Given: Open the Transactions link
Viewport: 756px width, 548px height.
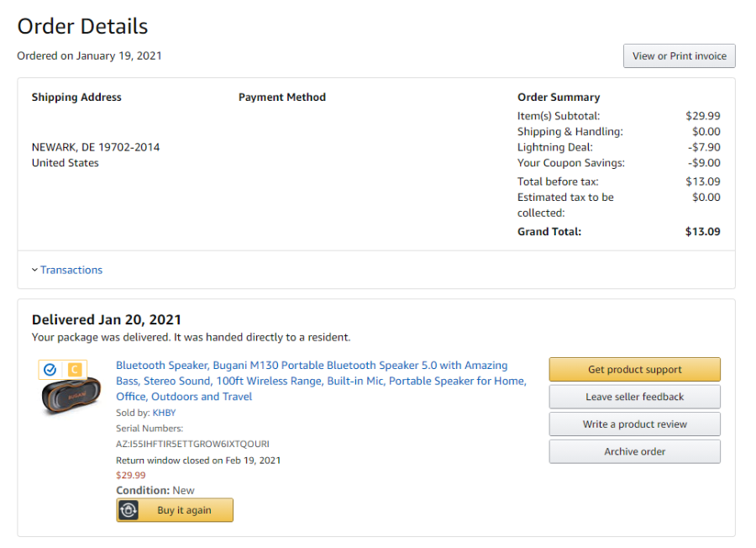Looking at the screenshot, I should pos(71,270).
